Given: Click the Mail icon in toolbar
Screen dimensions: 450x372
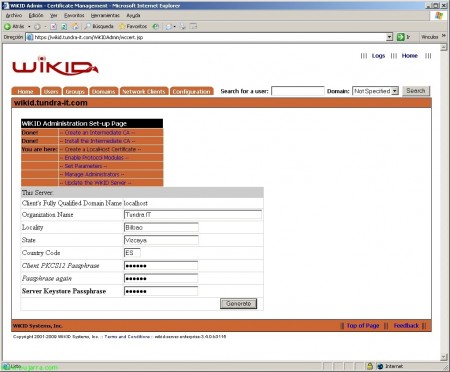Looking at the screenshot, I should click(x=169, y=26).
